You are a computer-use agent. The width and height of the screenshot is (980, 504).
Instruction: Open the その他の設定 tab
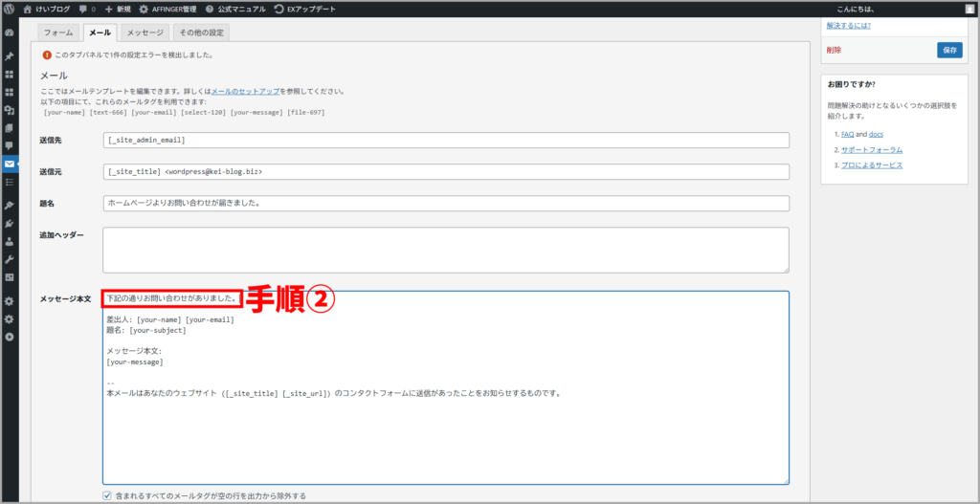201,33
